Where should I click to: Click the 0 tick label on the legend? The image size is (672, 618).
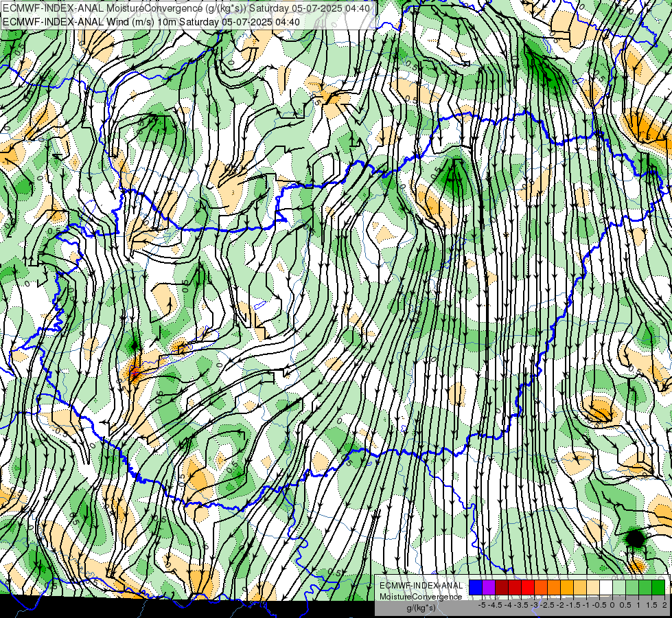612,605
